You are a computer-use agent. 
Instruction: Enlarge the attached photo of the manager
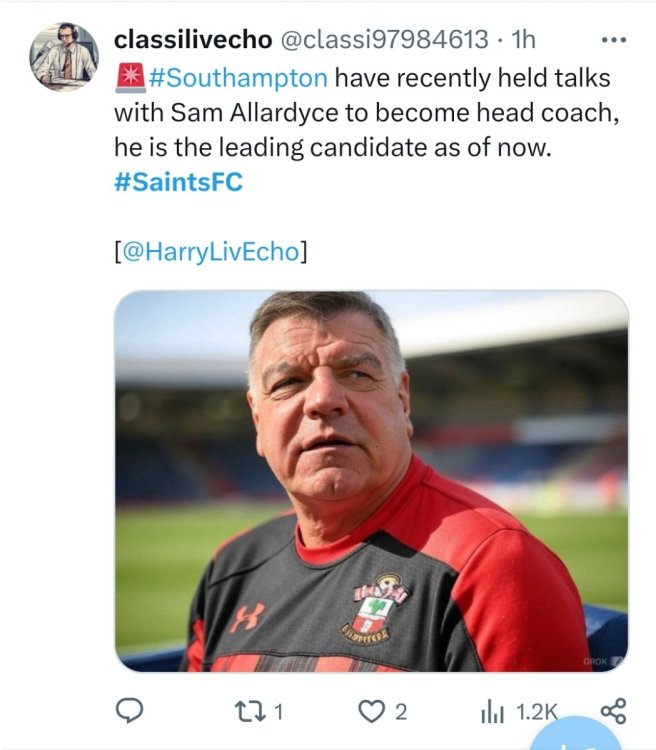pos(372,480)
